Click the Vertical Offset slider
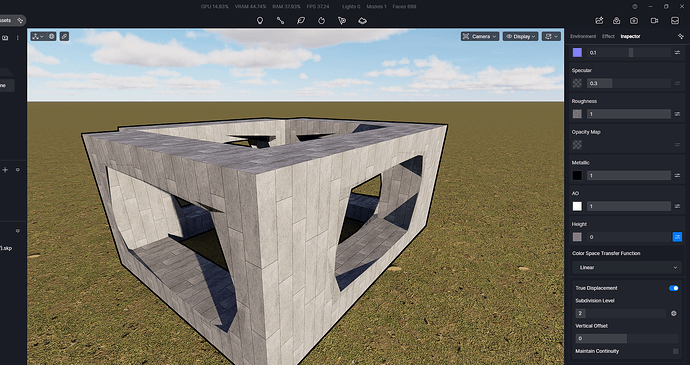The width and height of the screenshot is (690, 365). tap(627, 339)
